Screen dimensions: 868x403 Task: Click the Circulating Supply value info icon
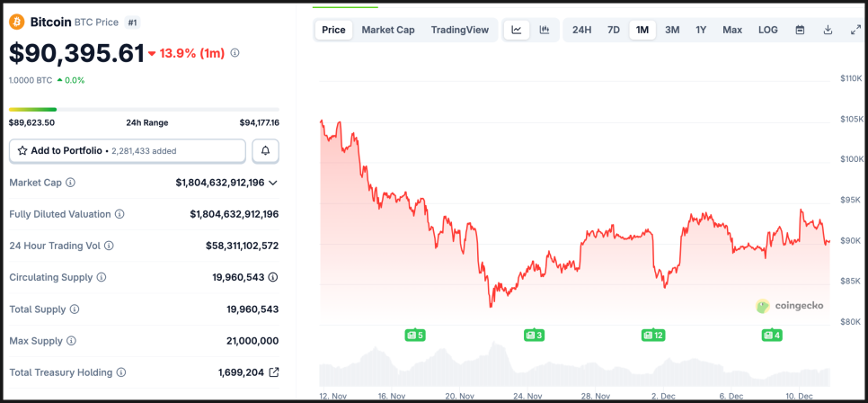point(273,277)
